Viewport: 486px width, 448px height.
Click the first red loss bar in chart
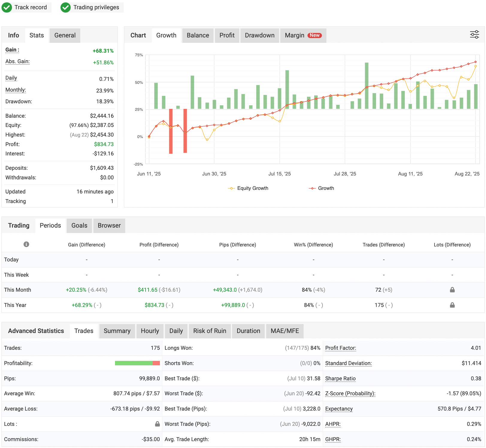coord(171,131)
